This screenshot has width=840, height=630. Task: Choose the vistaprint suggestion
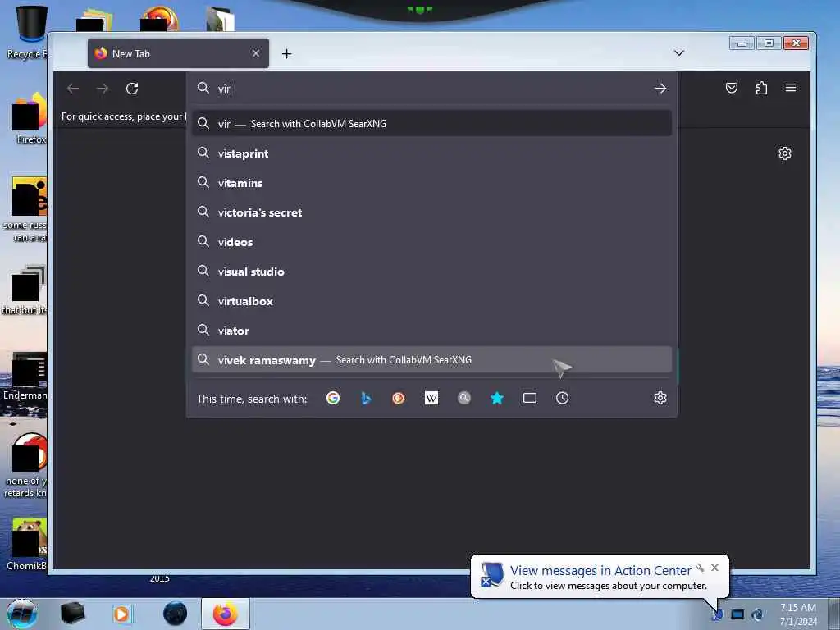coord(431,153)
